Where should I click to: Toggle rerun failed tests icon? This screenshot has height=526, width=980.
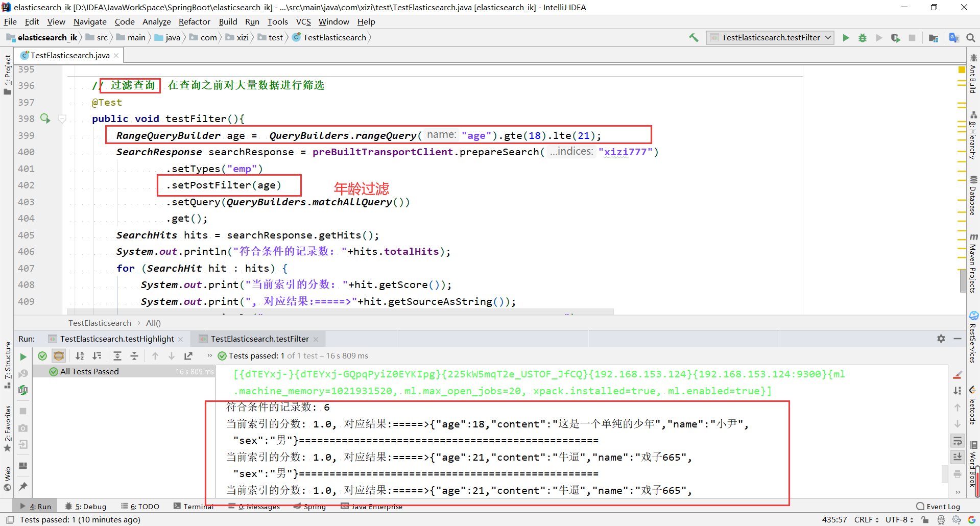pyautogui.click(x=23, y=374)
